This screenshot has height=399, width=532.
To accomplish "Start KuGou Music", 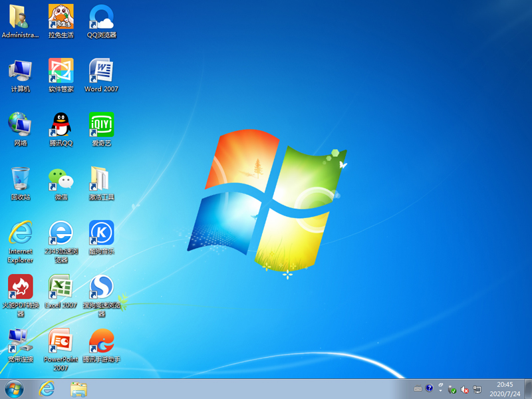I will coord(101,234).
